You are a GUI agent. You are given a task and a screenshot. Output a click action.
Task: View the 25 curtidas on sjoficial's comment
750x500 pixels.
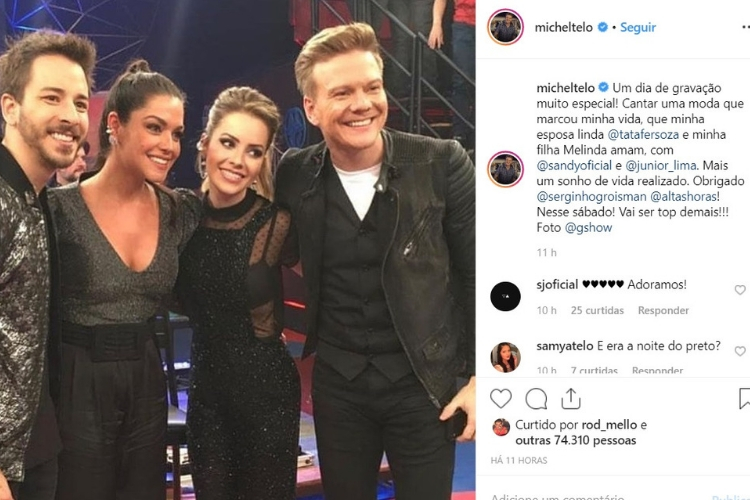[597, 311]
